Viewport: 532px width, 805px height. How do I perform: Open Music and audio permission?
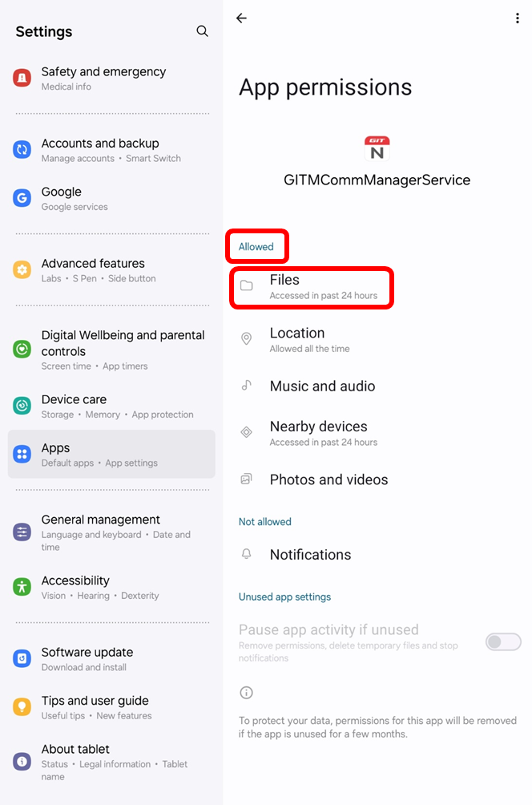377,386
